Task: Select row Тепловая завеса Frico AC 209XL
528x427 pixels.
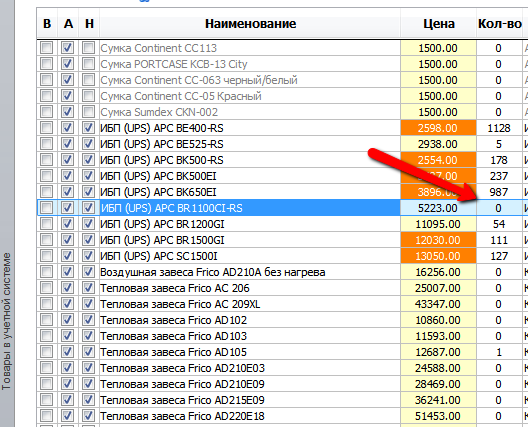Action: (x=250, y=304)
